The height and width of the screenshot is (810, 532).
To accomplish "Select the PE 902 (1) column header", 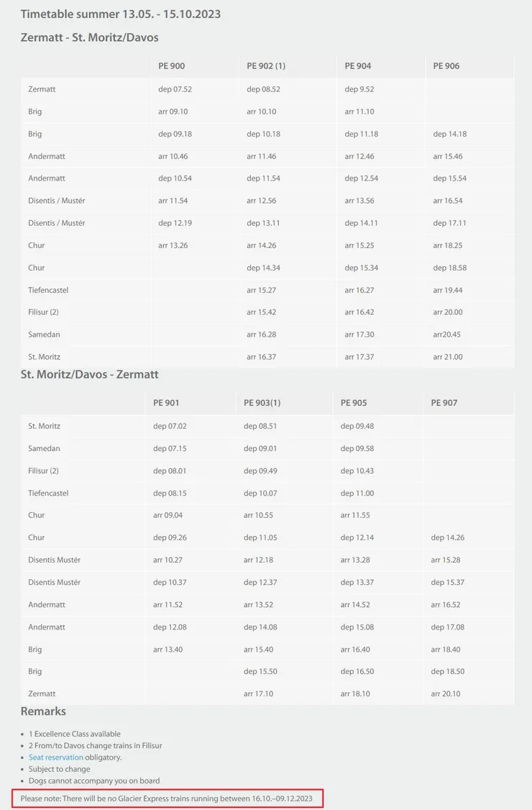I will (x=266, y=66).
